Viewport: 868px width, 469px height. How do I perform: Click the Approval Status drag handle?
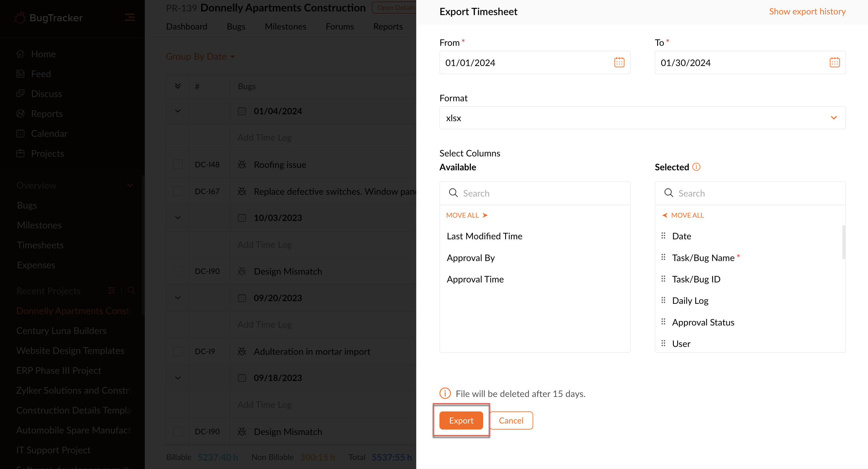(x=663, y=322)
